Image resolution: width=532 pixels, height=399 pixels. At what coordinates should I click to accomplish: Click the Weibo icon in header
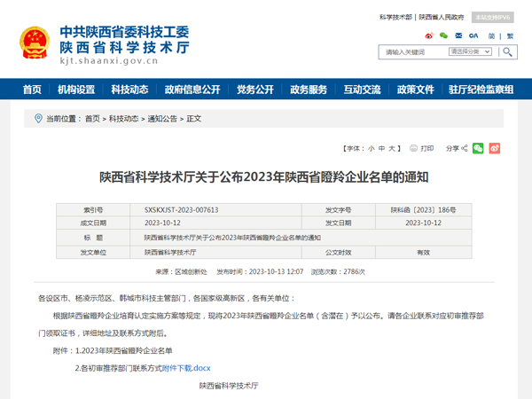430,35
